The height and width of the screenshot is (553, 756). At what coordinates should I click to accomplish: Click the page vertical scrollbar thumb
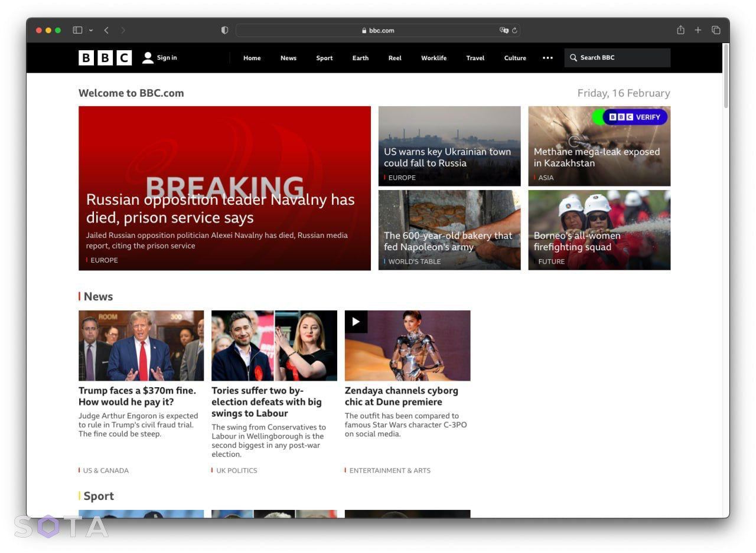click(x=726, y=76)
